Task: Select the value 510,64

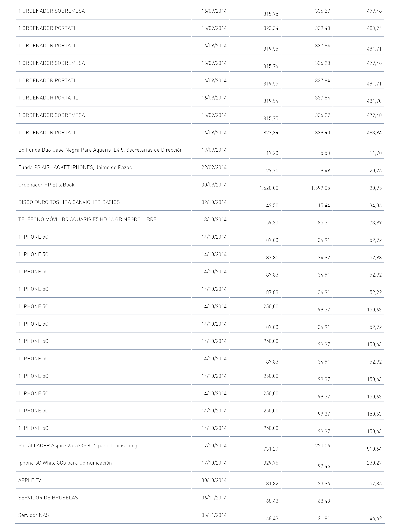Action: (x=374, y=449)
